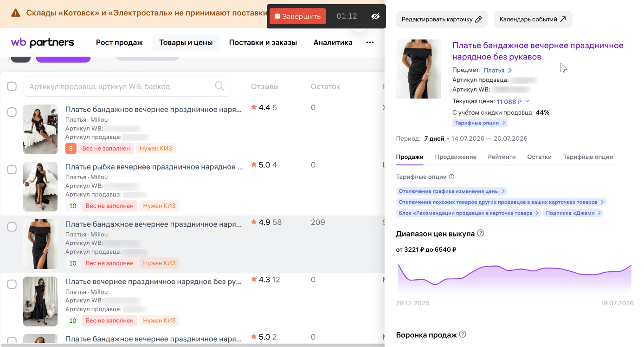Open Отключение похожих товаров других продавцов option
The width and height of the screenshot is (644, 347).
501,202
